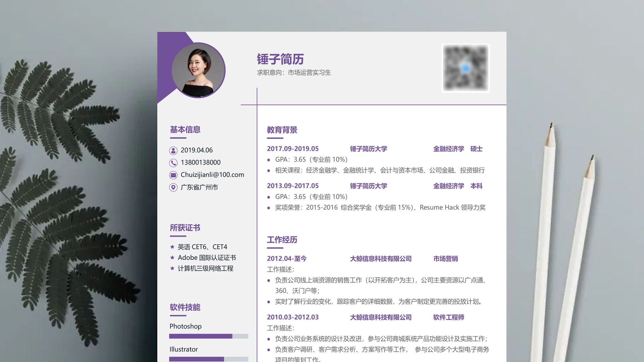Click the 基本信息 section heading
The image size is (644, 362).
coord(185,129)
